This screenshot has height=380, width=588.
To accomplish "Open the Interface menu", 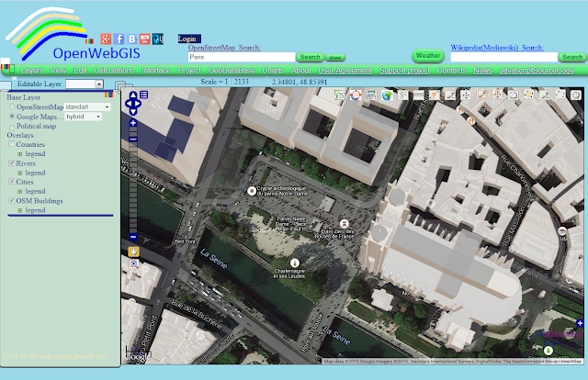I will click(156, 71).
